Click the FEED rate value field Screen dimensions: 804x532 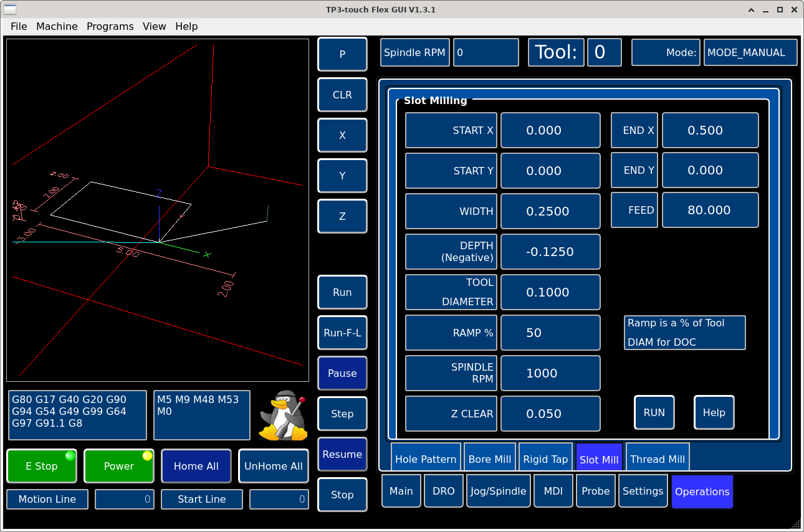[710, 210]
